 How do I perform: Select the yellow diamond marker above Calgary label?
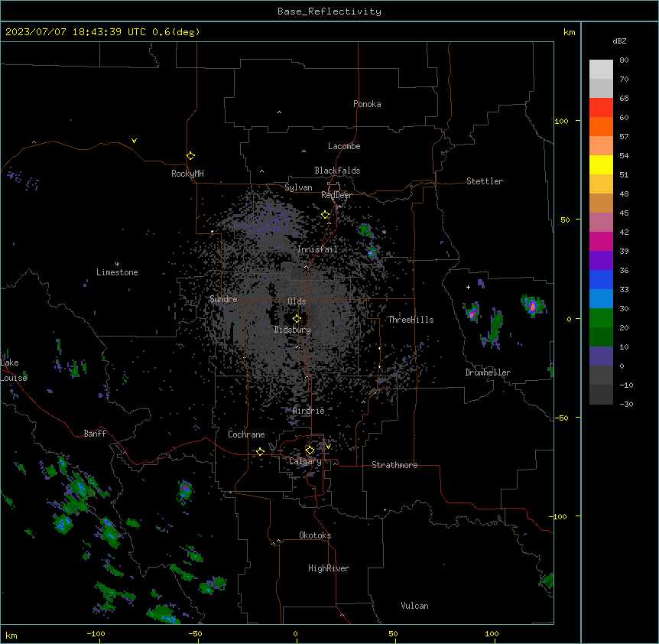[x=310, y=450]
